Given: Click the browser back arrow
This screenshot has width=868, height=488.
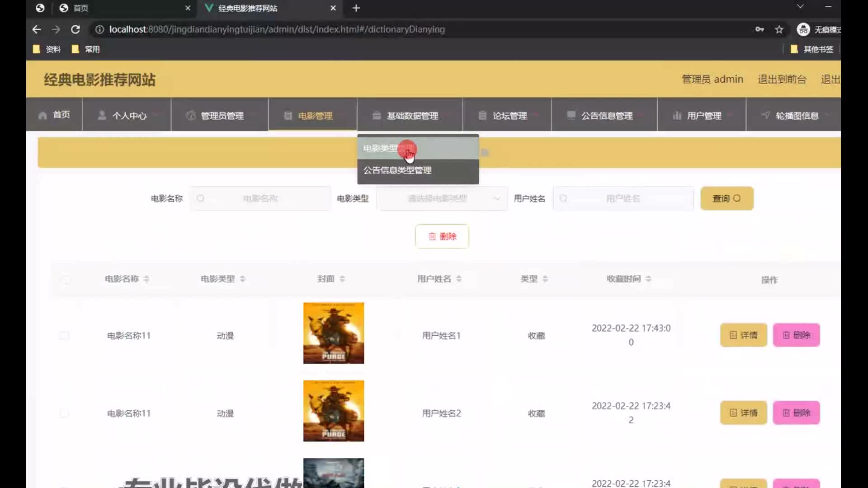Looking at the screenshot, I should tap(37, 29).
